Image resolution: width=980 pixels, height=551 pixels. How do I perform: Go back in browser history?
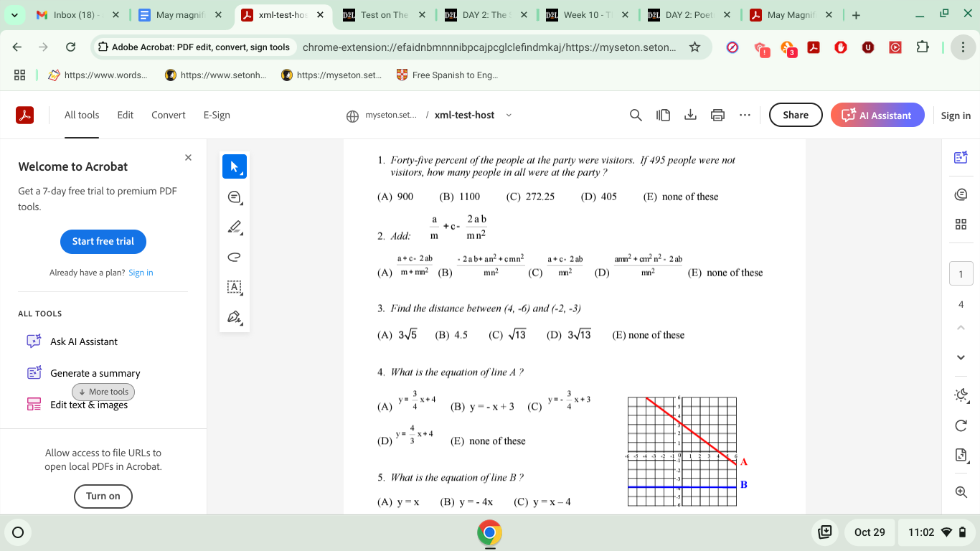tap(17, 47)
